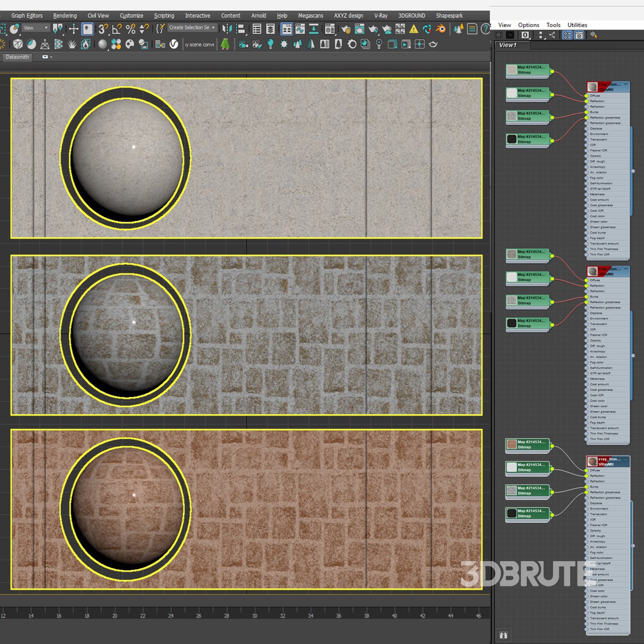Click the Blender logo toolbar icon
Viewport: 644px width, 644px height.
[440, 29]
